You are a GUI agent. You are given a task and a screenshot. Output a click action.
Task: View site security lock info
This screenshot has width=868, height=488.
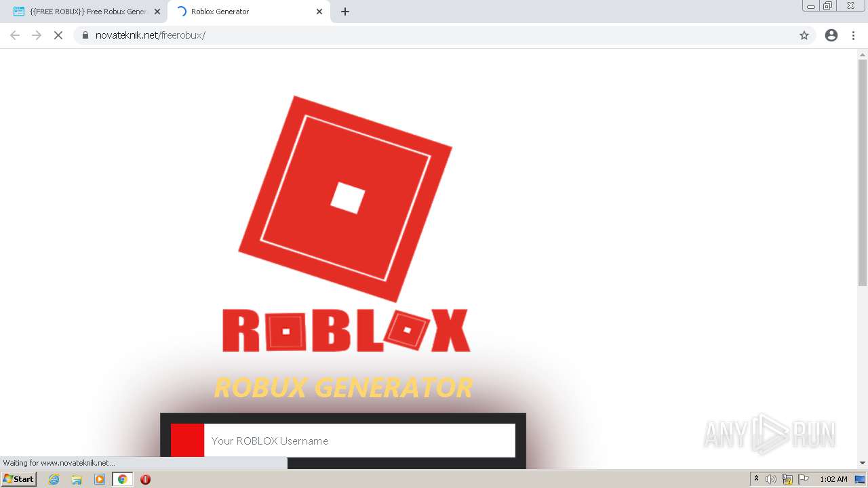point(85,35)
